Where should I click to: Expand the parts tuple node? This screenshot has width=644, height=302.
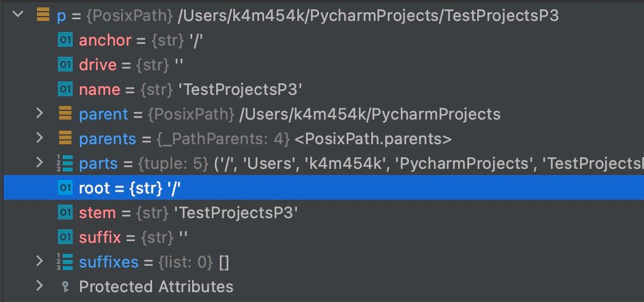pyautogui.click(x=40, y=163)
